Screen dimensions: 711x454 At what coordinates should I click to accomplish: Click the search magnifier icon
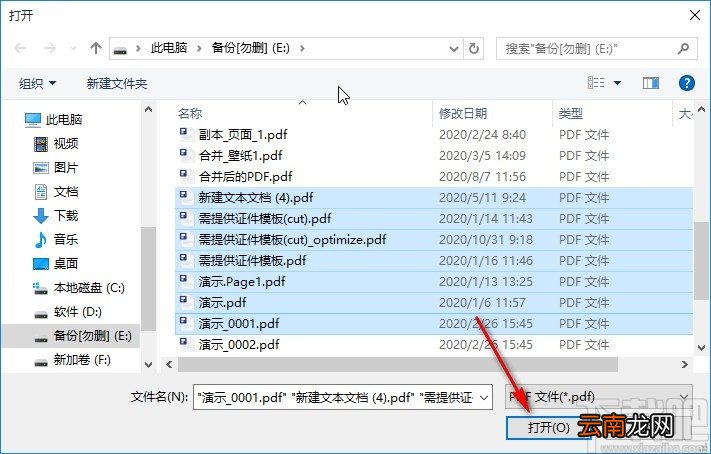(x=683, y=48)
